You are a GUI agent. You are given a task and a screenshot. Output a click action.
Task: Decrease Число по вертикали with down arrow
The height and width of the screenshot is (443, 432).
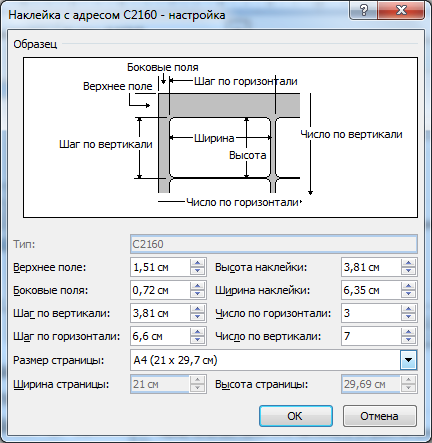pyautogui.click(x=408, y=340)
